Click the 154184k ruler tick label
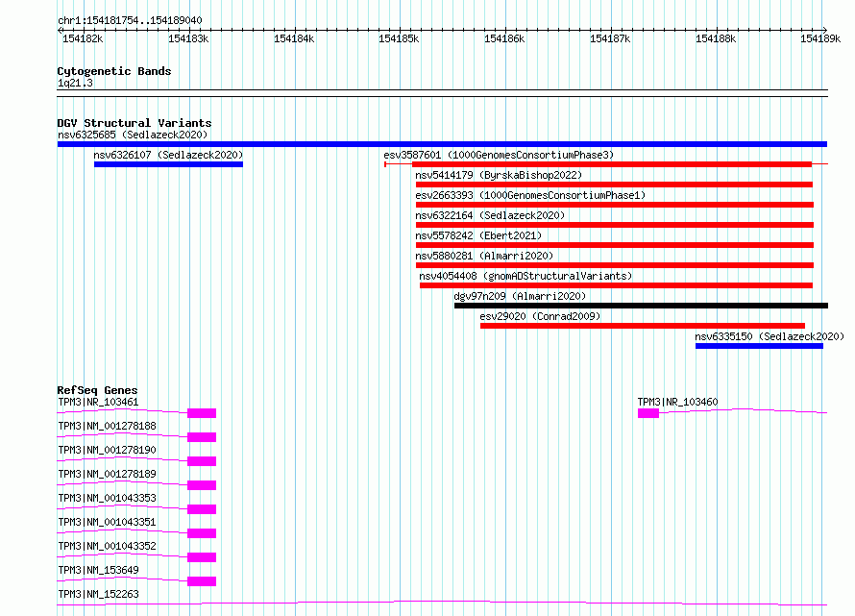 click(x=294, y=38)
